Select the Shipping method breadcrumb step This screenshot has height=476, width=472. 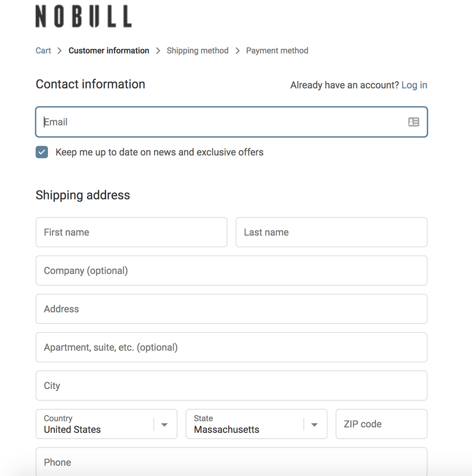(x=197, y=51)
